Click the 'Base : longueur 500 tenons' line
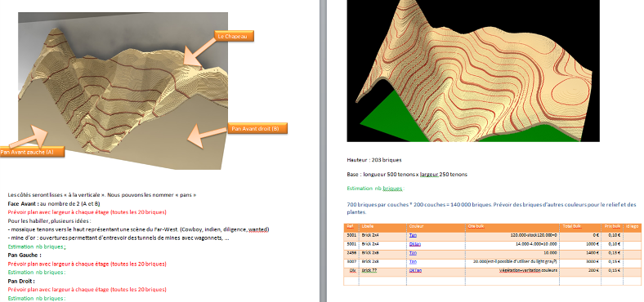Screen dimensions: 644x302 pos(407,175)
